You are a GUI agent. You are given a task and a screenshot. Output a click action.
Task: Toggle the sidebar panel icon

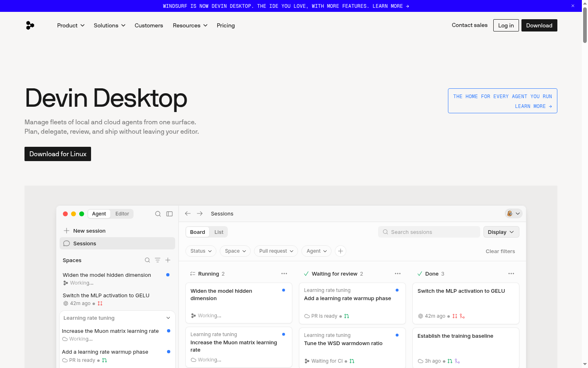[x=169, y=214]
